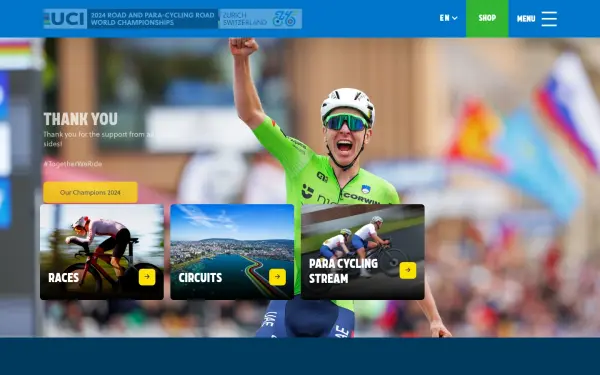Click the yellow arrow on Races card
600x375 pixels.
point(147,277)
